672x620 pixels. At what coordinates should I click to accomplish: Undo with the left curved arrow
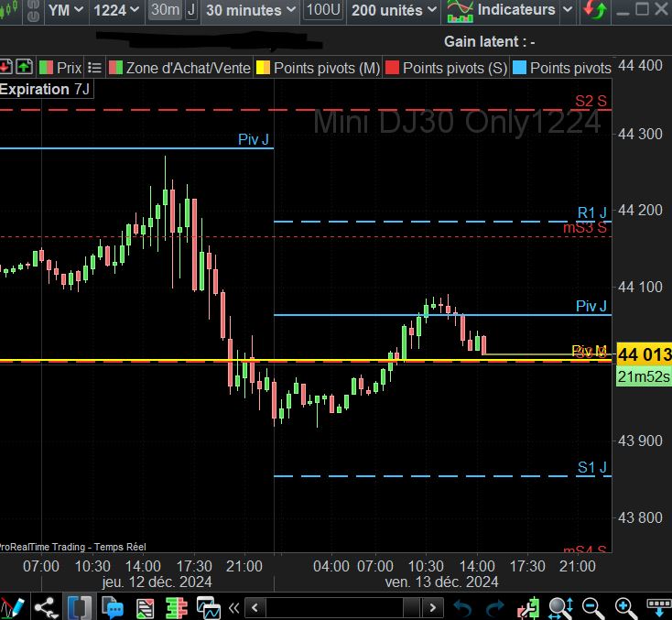tap(463, 608)
